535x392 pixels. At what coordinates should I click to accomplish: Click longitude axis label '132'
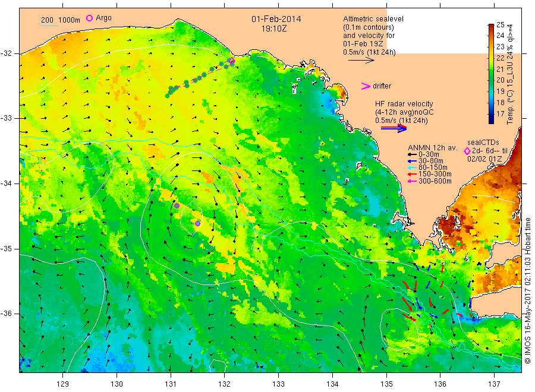[x=225, y=384]
